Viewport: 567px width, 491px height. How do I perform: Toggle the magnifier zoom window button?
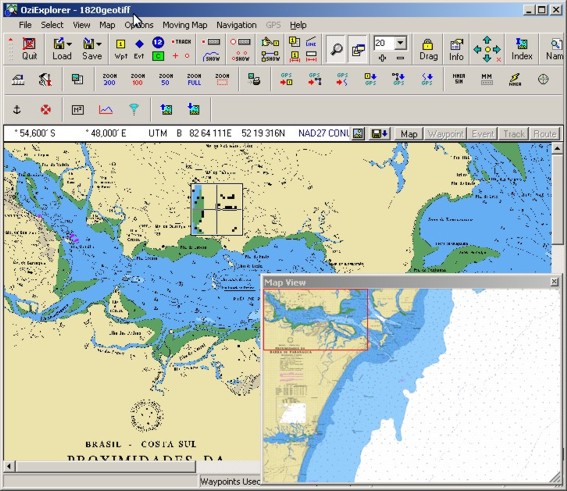[336, 49]
